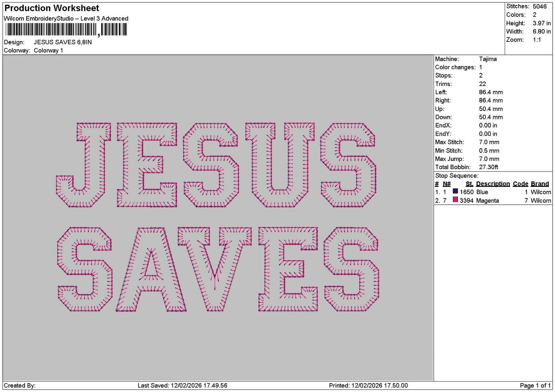
Task: Click the SAVES embroidered word in the preview
Action: tap(218, 269)
